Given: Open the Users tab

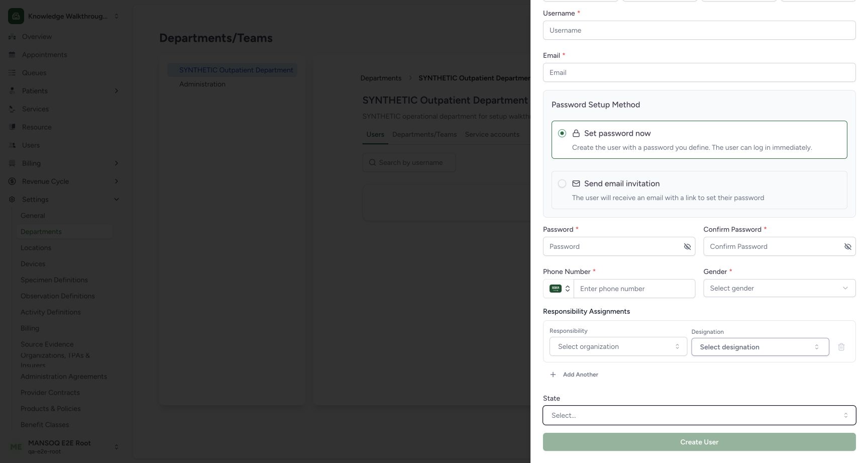Looking at the screenshot, I should pyautogui.click(x=375, y=135).
